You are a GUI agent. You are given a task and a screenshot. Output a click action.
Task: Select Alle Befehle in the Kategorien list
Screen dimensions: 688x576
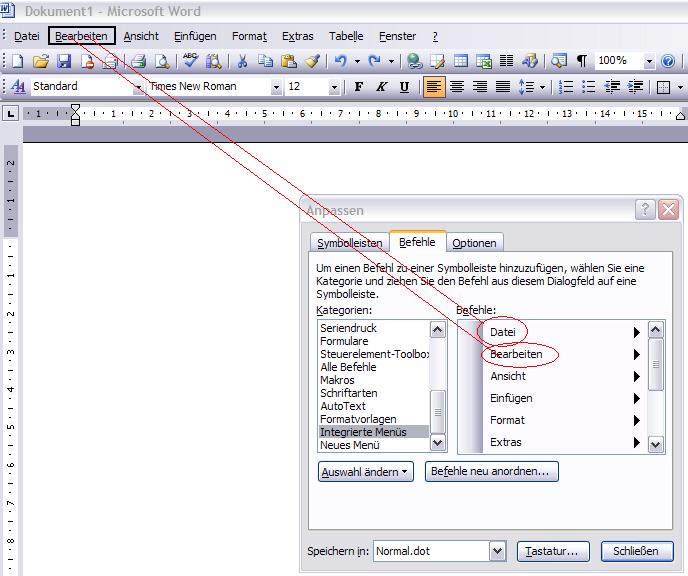point(348,367)
